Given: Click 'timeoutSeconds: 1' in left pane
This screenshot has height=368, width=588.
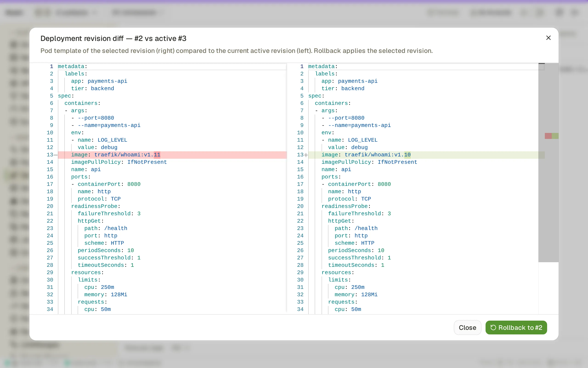Looking at the screenshot, I should tap(106, 265).
